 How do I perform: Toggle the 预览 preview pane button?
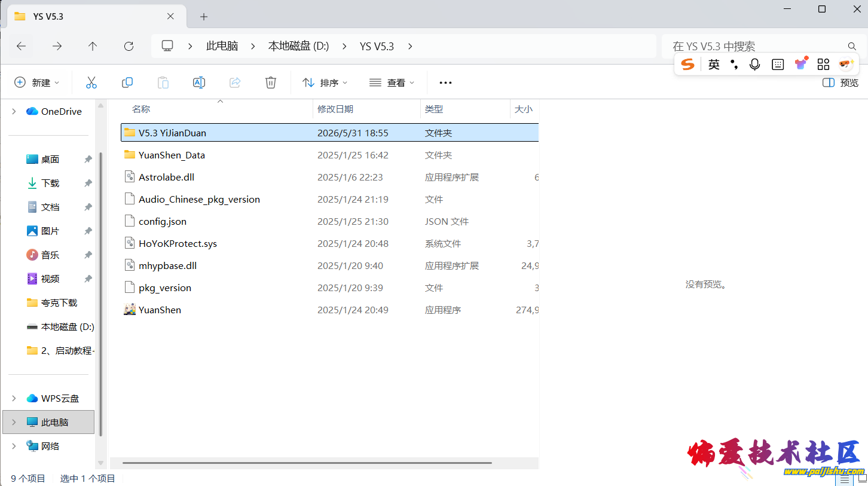pos(841,82)
